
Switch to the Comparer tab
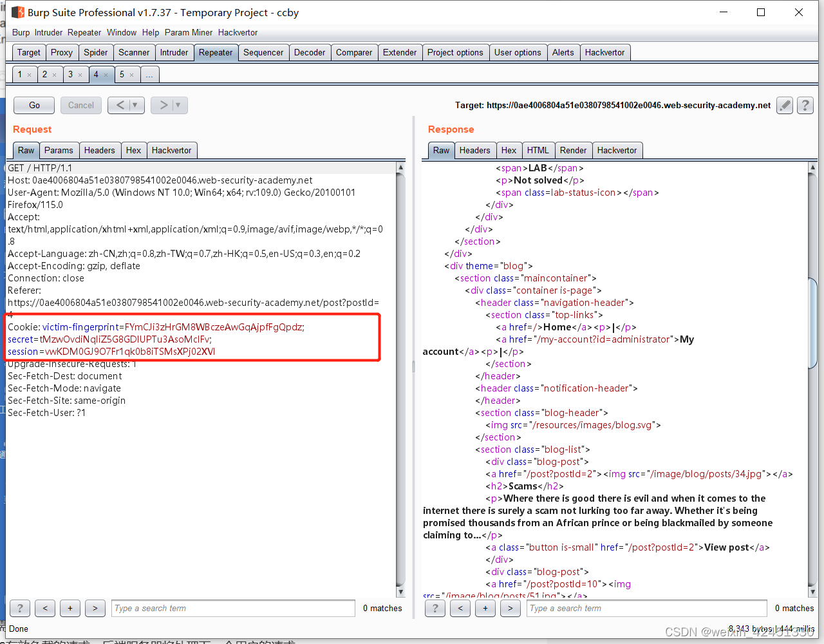tap(354, 52)
